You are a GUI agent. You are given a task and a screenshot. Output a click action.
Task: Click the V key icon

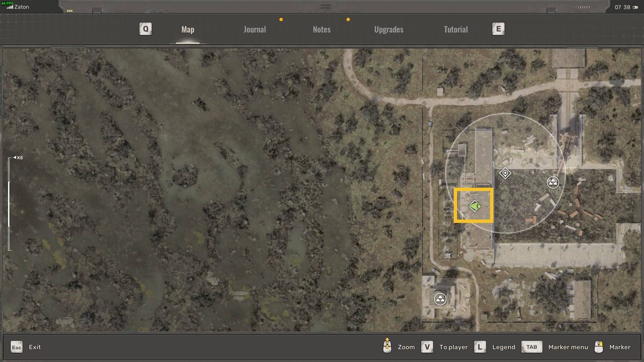tap(427, 347)
